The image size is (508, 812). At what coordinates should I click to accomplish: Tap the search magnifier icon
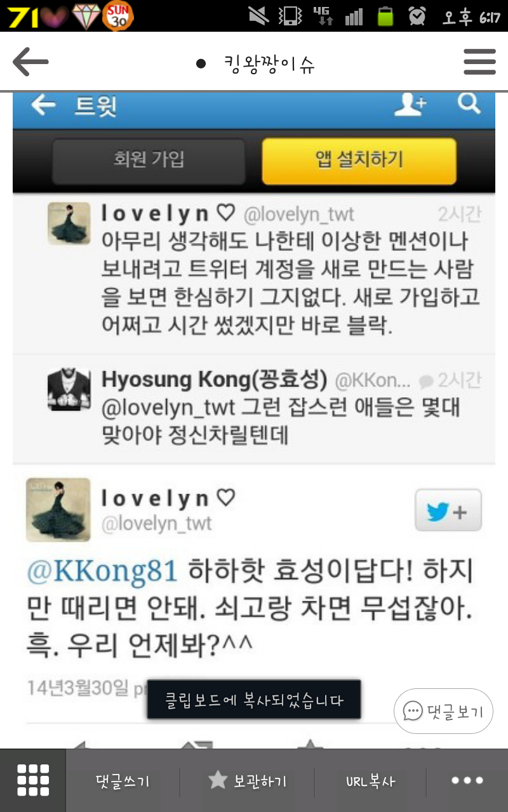(x=469, y=103)
